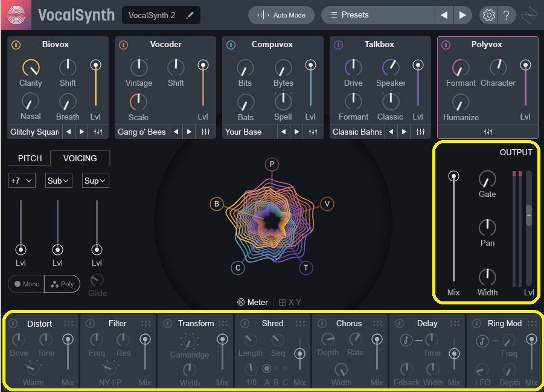This screenshot has width=544, height=392.
Task: Open help with the question mark icon
Action: 506,15
